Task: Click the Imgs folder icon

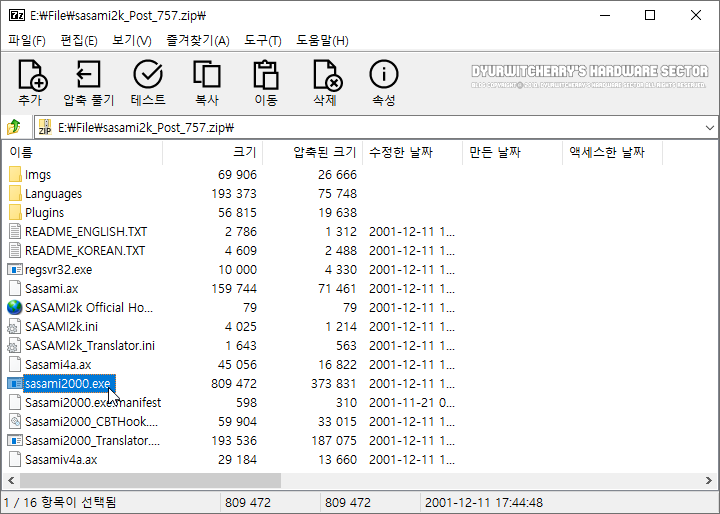Action: point(15,175)
